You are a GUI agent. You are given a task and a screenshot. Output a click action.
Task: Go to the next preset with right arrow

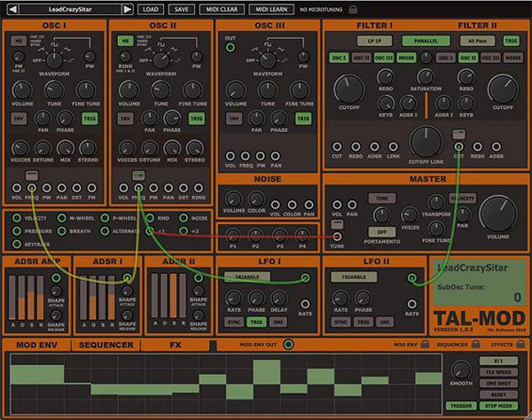127,9
